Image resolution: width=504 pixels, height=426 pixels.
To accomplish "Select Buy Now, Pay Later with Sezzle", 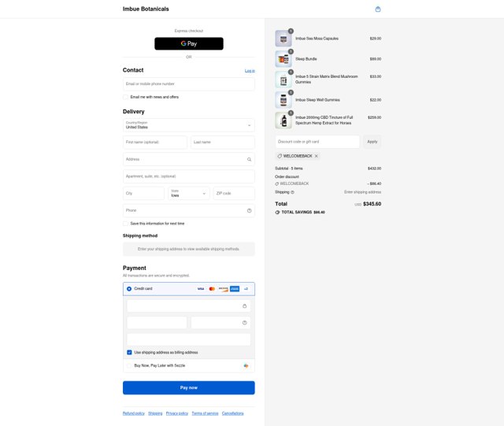I will 129,365.
